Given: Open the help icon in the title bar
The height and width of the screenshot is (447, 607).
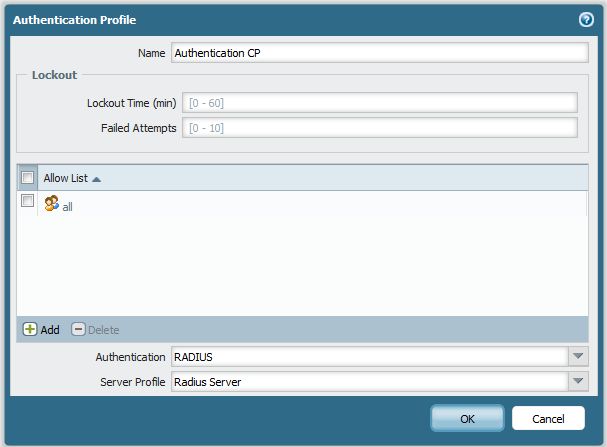Looking at the screenshot, I should point(586,19).
